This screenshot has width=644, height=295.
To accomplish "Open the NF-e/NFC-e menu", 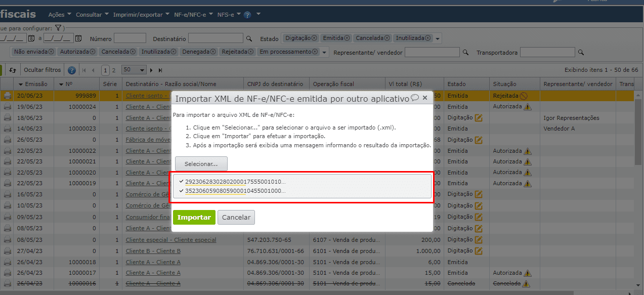I will click(x=193, y=15).
